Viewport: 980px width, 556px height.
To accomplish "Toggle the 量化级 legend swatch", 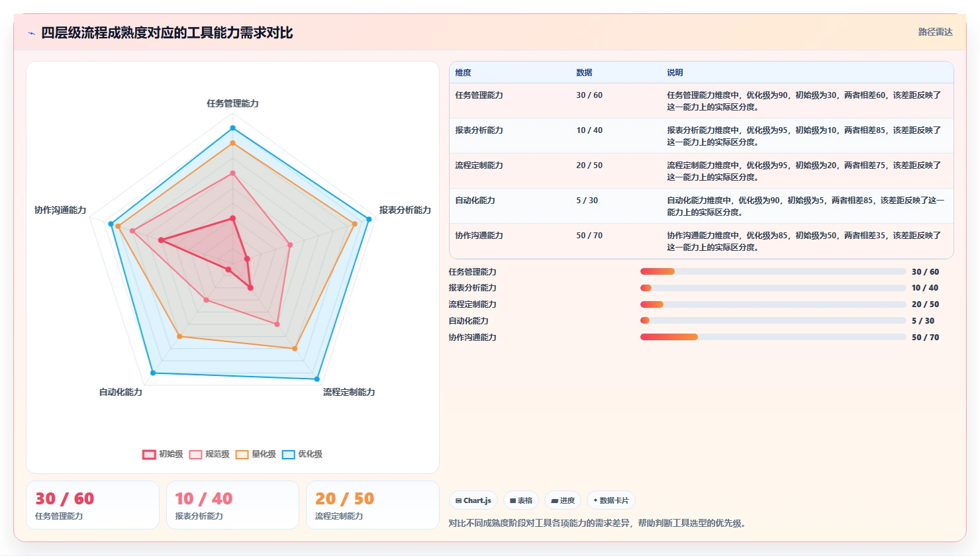I will coord(242,454).
